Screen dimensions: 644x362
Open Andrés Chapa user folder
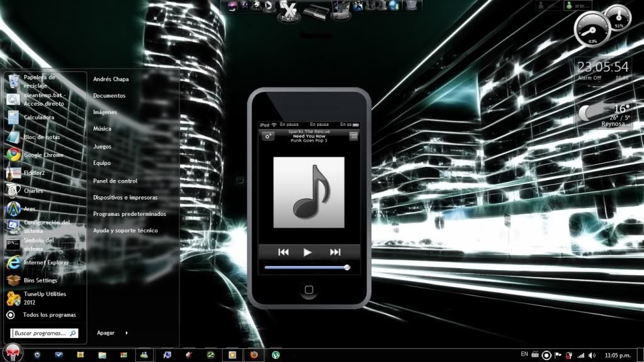pyautogui.click(x=111, y=79)
